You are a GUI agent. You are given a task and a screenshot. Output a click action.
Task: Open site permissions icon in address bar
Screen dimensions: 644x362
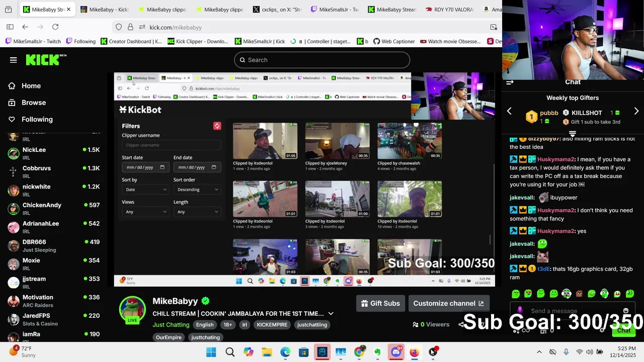(x=142, y=27)
